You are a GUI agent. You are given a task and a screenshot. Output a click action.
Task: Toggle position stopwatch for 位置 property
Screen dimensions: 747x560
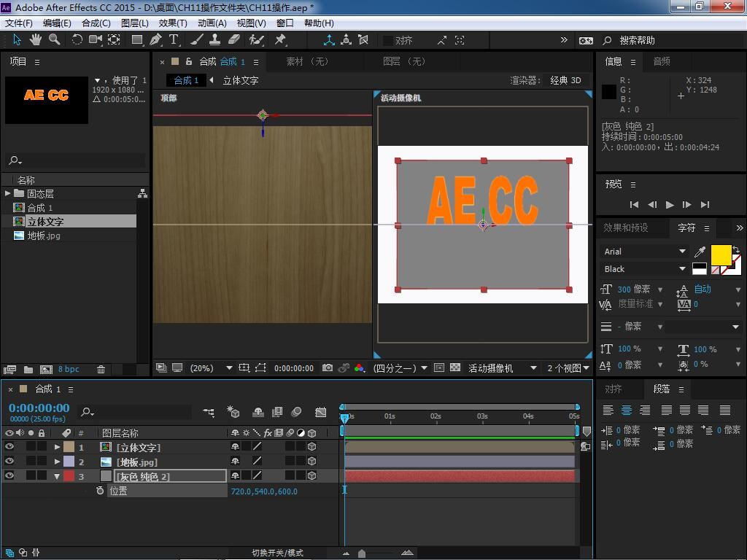click(100, 491)
